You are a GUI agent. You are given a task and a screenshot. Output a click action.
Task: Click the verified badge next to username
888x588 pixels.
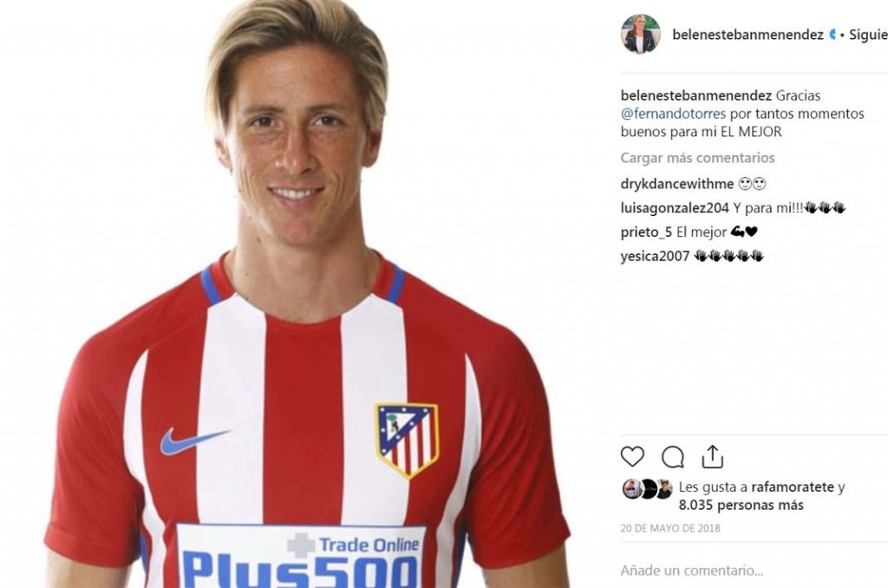[x=832, y=35]
